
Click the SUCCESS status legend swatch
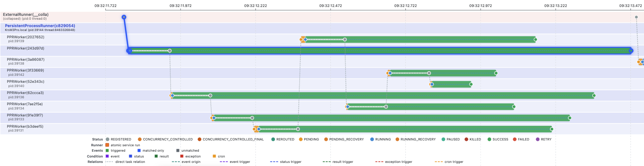tap(489, 139)
